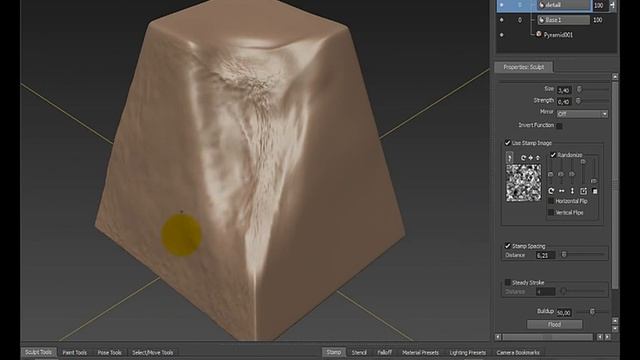Click up arrow icon above stamp image
This screenshot has width=640, height=360.
tap(538, 158)
